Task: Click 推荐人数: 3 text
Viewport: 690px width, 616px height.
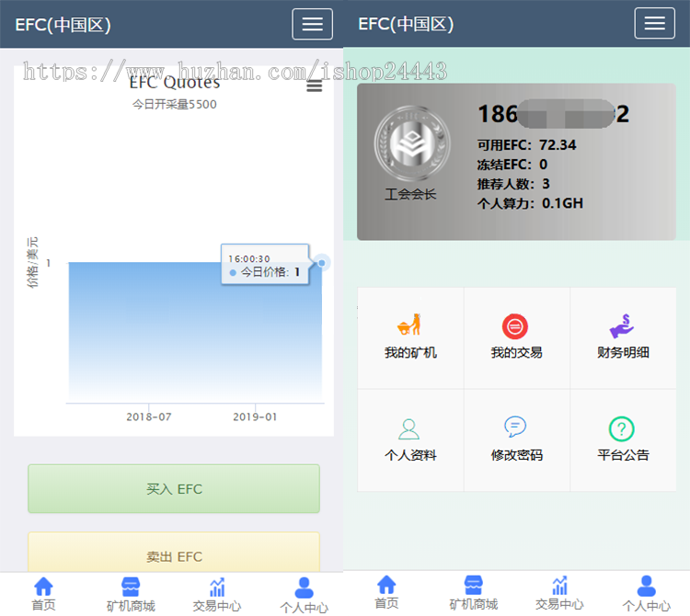Action: point(513,184)
